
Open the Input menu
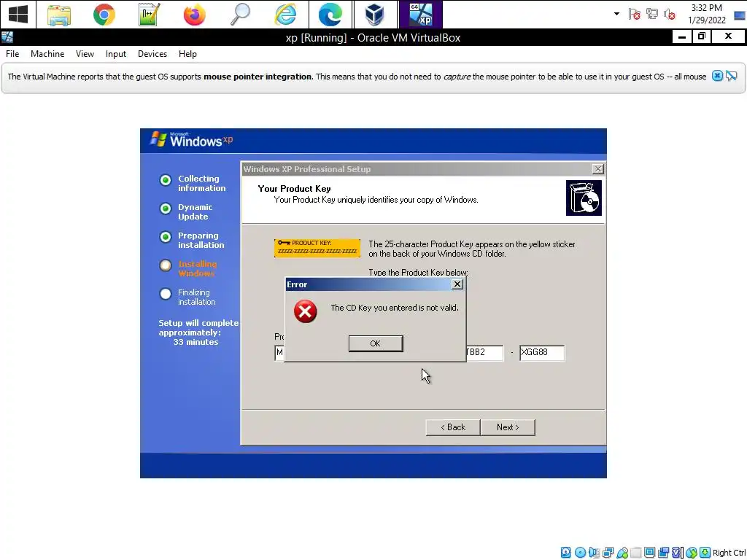click(116, 54)
